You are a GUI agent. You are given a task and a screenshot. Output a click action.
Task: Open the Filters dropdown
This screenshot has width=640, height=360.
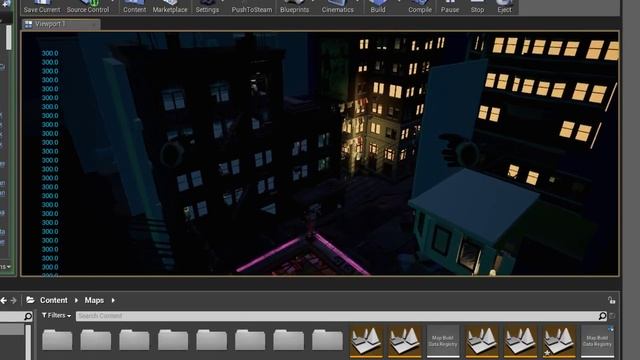point(56,316)
